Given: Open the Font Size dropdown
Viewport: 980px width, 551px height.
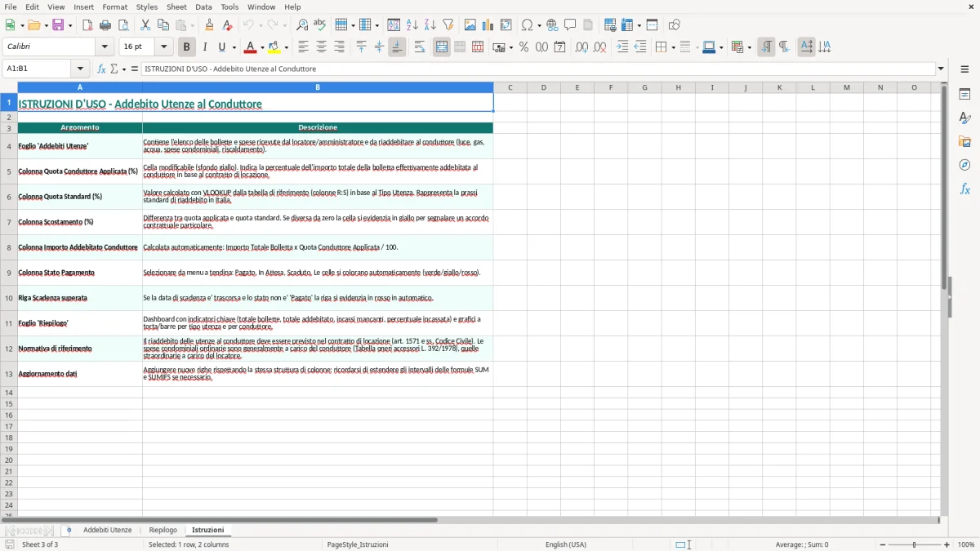Looking at the screenshot, I should tap(164, 47).
